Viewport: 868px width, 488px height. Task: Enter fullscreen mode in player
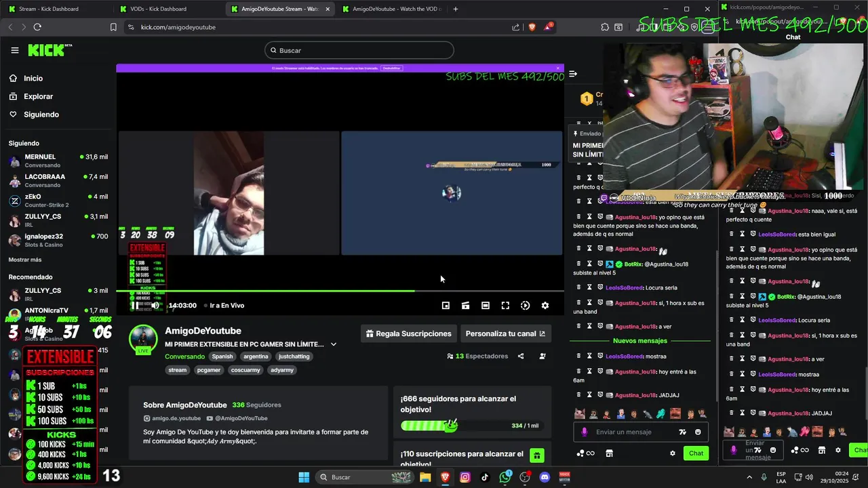[505, 306]
